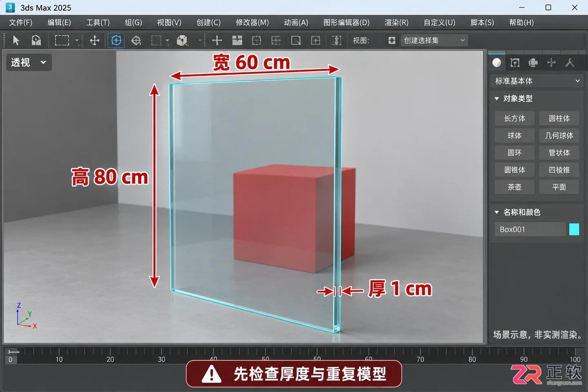Open the Hierarchy panel tab icon
This screenshot has width=588, height=392.
point(533,62)
